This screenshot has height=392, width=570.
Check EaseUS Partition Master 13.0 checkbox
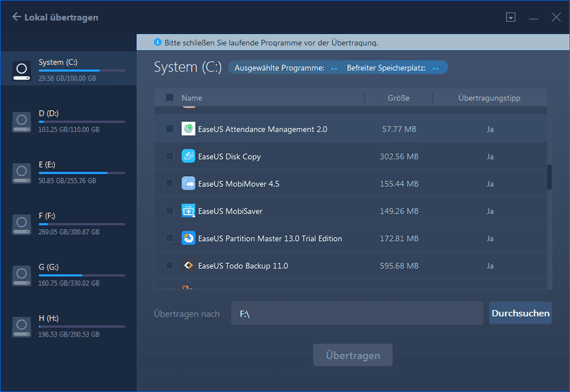169,238
